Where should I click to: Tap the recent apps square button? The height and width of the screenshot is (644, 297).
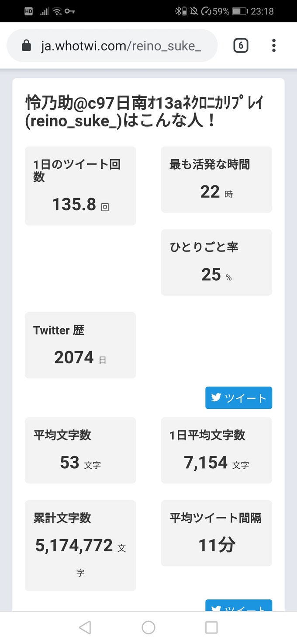coord(211,627)
